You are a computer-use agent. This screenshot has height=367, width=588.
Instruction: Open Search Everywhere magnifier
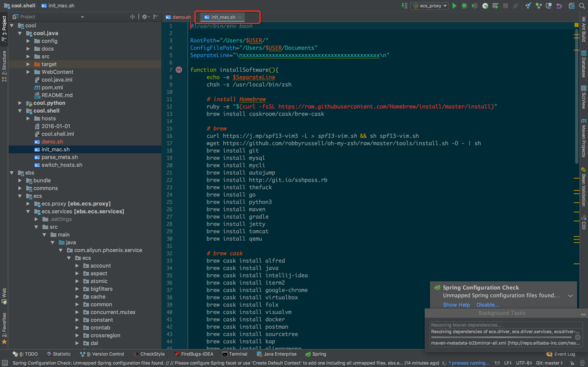(x=582, y=6)
